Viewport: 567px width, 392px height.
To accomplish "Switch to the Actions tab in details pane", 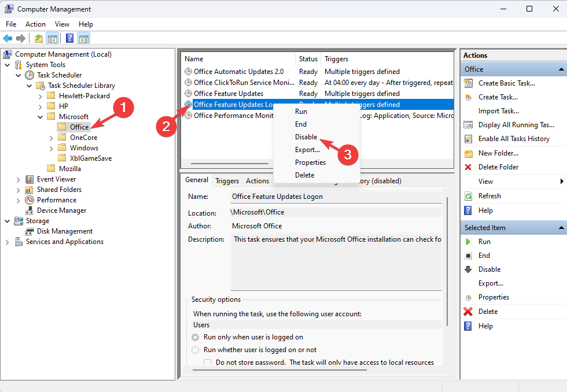I will pos(257,180).
